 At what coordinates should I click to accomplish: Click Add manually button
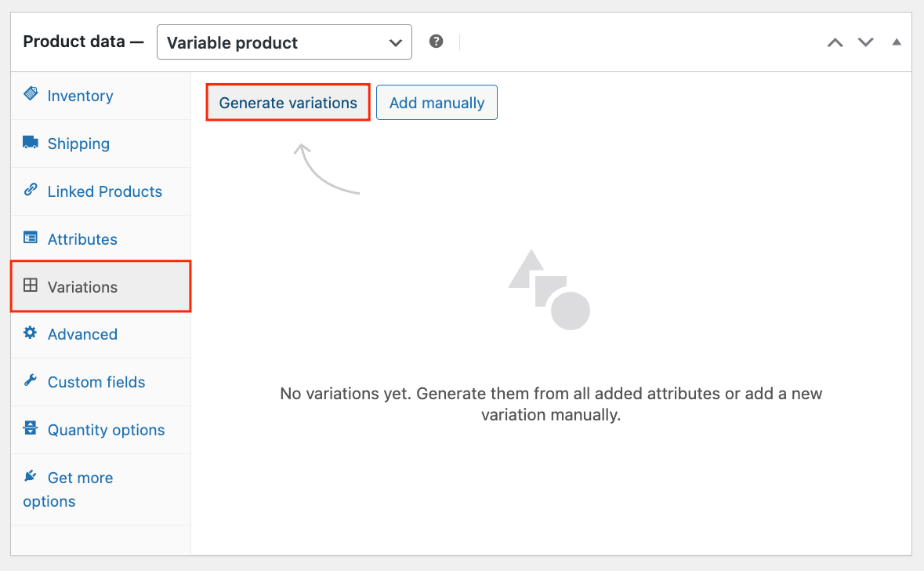pos(437,103)
